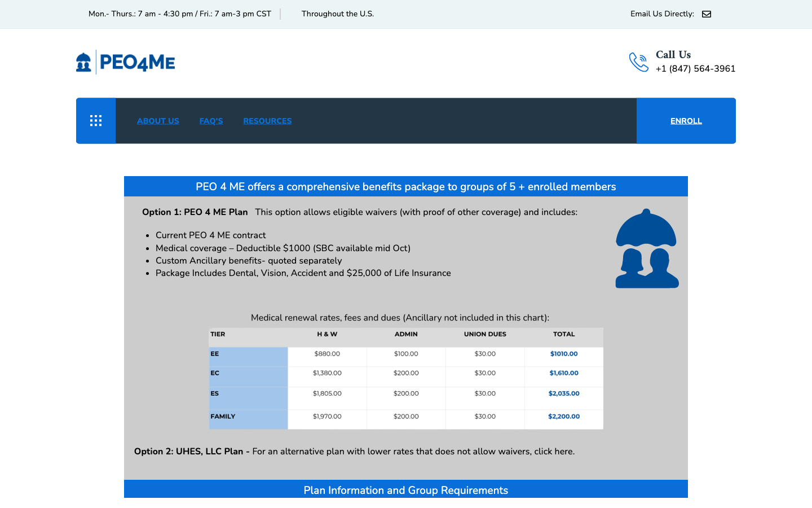The height and width of the screenshot is (508, 812).
Task: Click the $1,970.00 family H & W cell
Action: click(327, 417)
